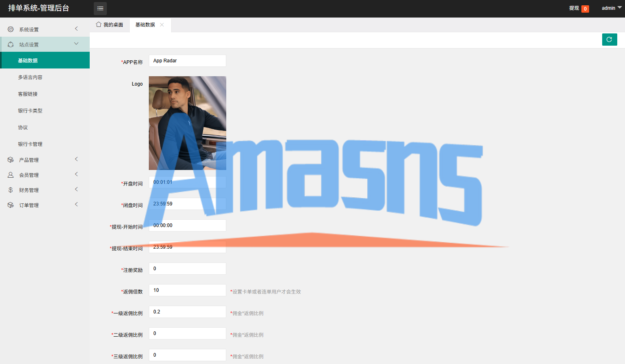Click the 会员管理 user icon
Image resolution: width=625 pixels, height=364 pixels.
click(x=11, y=175)
